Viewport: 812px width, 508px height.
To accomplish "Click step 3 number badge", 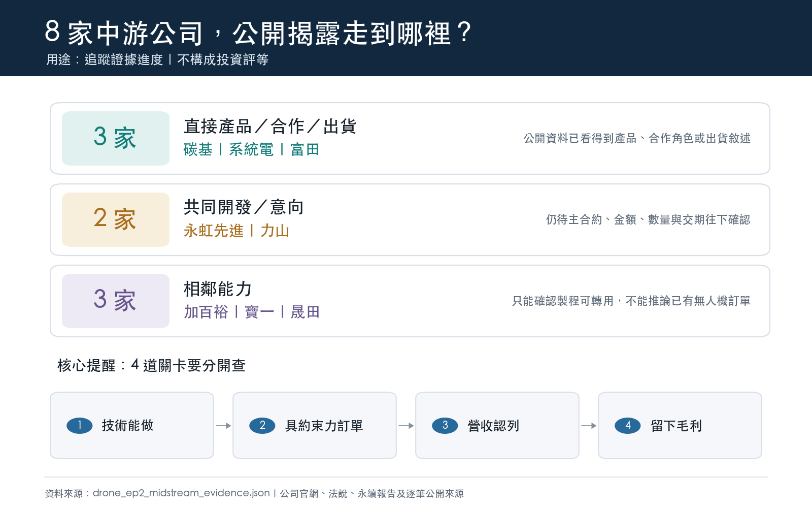I will [x=445, y=426].
